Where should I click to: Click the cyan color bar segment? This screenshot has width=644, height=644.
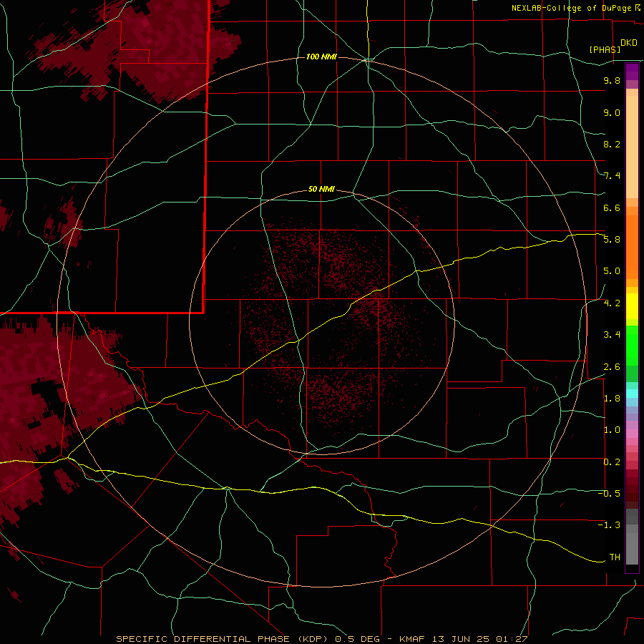pyautogui.click(x=632, y=394)
